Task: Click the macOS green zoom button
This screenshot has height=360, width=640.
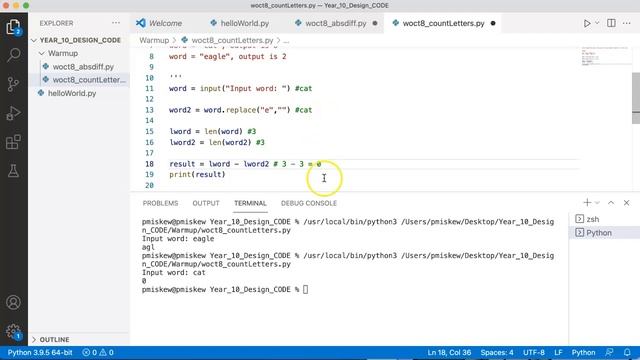Action: coord(26,6)
